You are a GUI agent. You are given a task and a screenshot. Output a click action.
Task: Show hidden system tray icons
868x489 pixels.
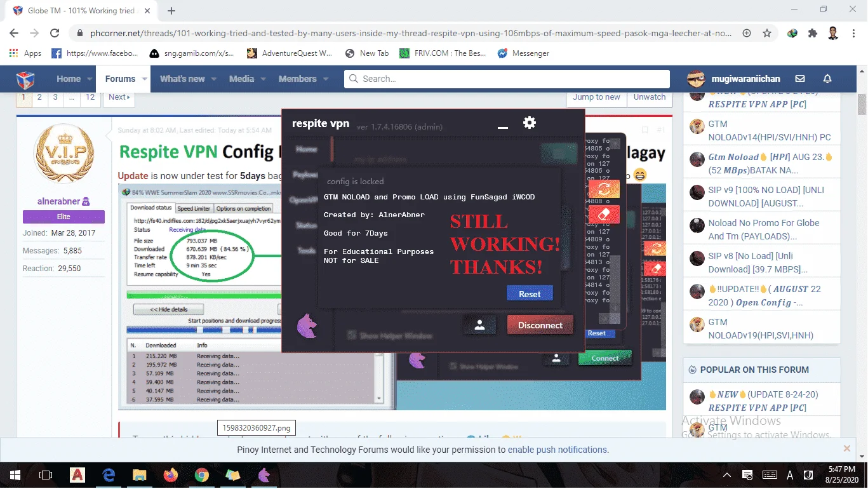[727, 475]
